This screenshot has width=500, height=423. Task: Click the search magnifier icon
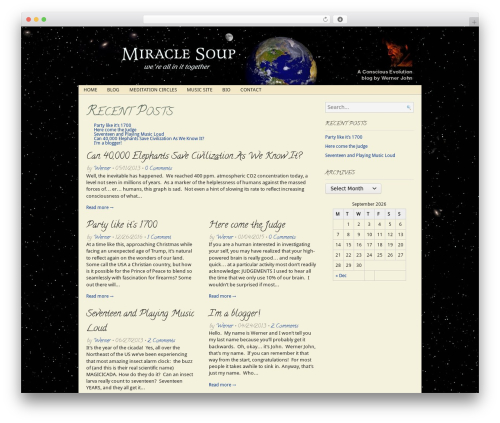(x=408, y=107)
